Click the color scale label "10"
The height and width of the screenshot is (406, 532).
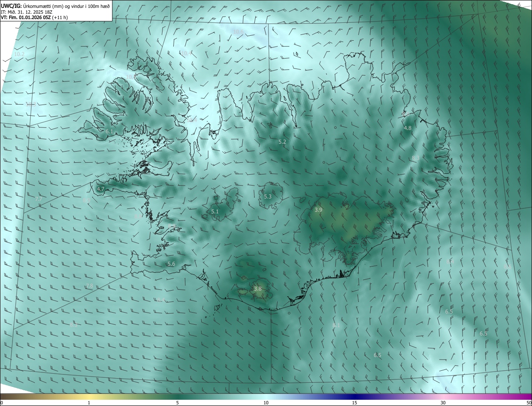point(266,403)
